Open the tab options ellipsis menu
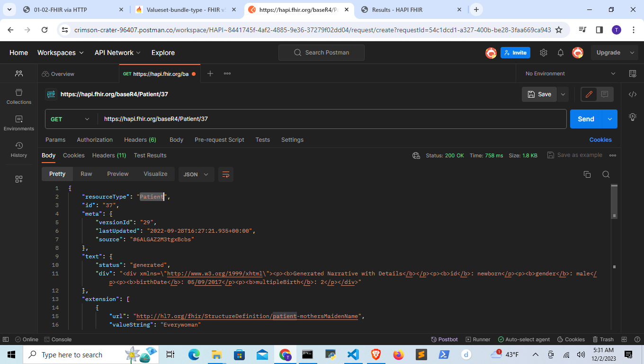 pyautogui.click(x=227, y=73)
